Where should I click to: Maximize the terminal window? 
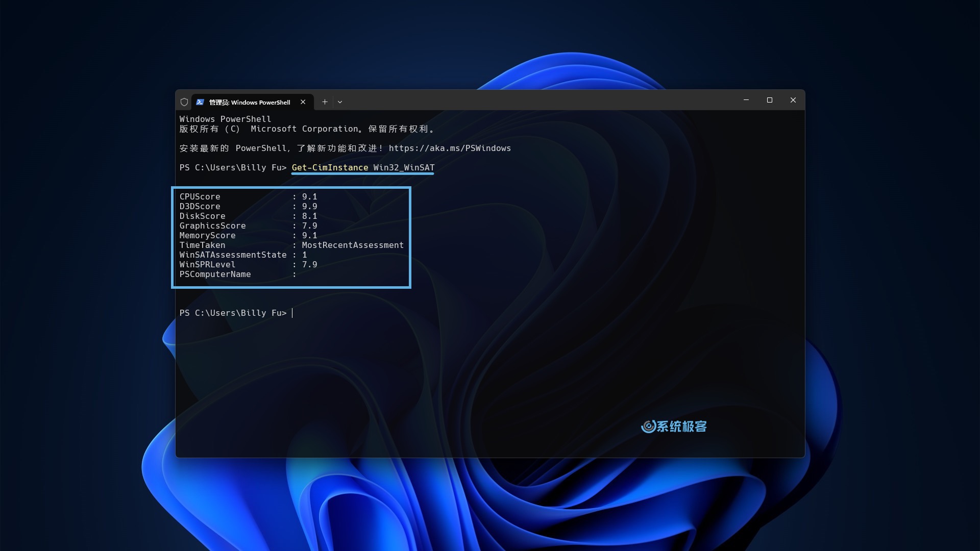(x=770, y=100)
